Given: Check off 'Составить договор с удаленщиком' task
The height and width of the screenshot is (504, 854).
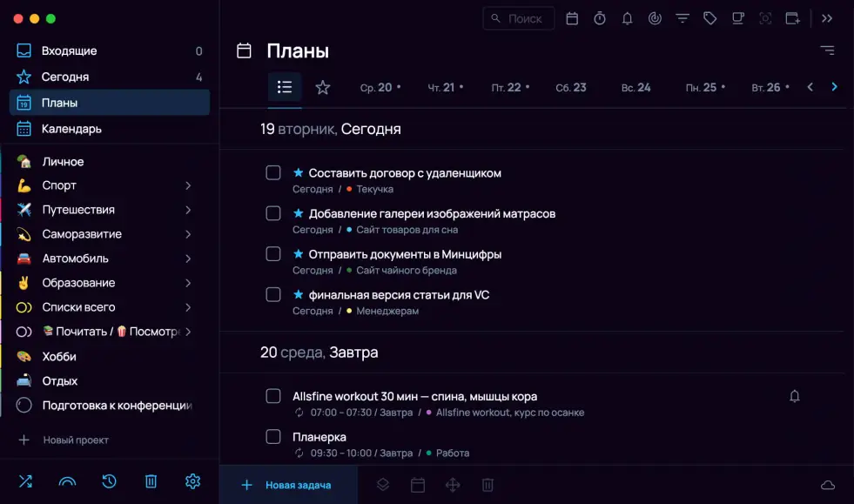Looking at the screenshot, I should [x=273, y=172].
